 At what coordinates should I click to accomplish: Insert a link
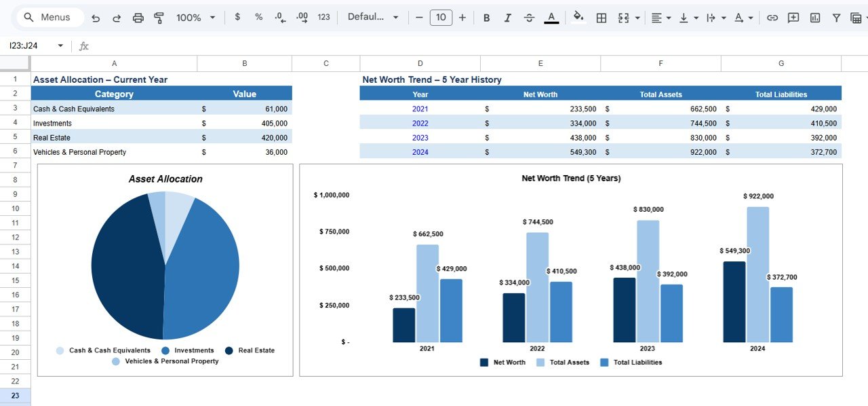click(x=772, y=17)
